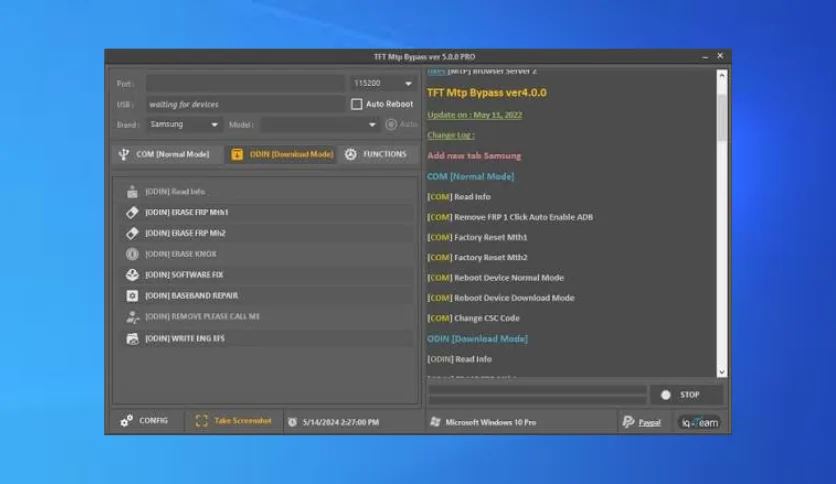
Task: Click 'Change Log :' text
Action: tap(451, 135)
